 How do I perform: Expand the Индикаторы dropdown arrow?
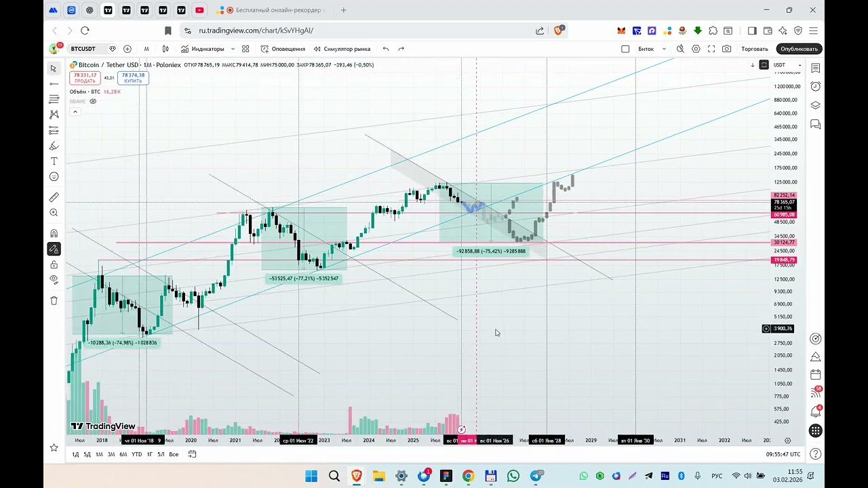(x=233, y=49)
